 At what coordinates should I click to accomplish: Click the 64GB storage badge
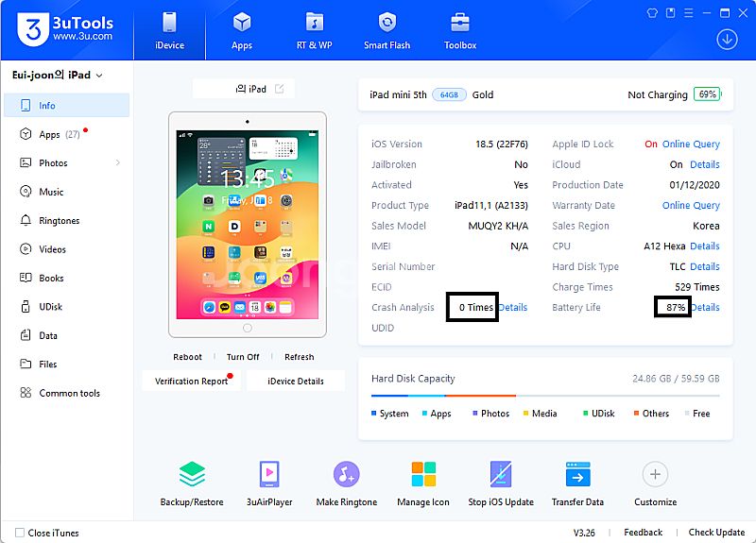click(x=449, y=95)
